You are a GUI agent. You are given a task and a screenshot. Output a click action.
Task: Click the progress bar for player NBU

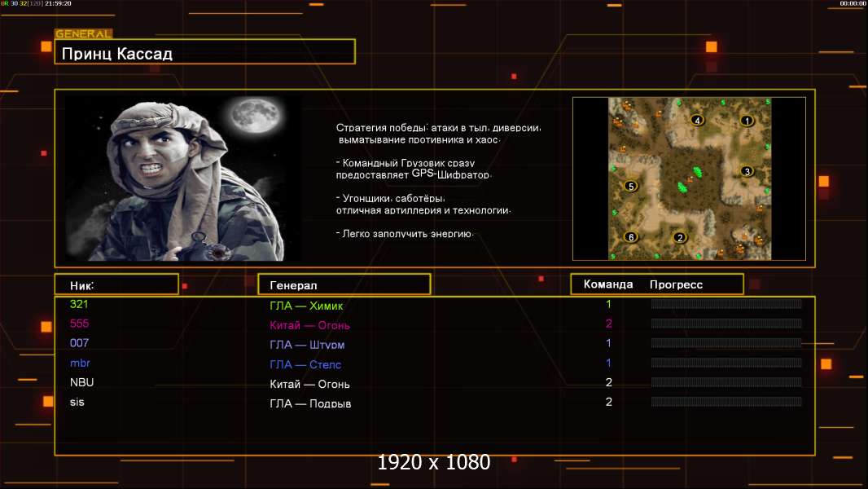[726, 382]
